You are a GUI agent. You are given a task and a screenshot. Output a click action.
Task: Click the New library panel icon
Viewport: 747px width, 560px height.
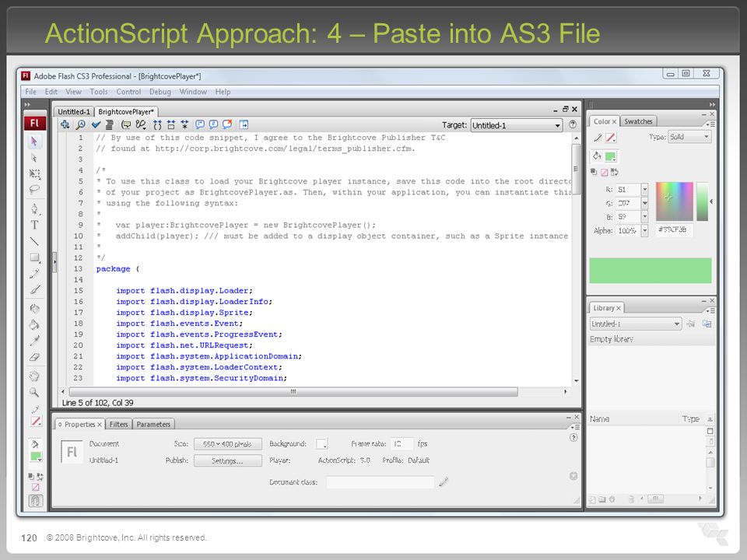coord(707,324)
